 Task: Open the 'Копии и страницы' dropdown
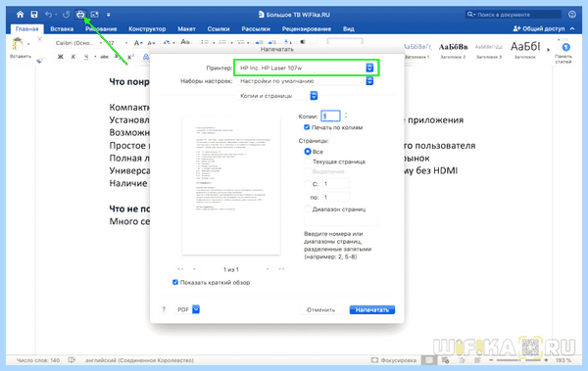tap(277, 96)
